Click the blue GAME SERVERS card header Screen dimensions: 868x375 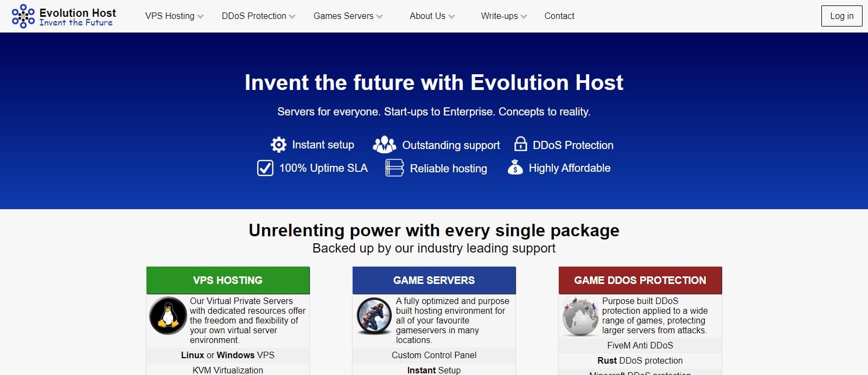click(x=434, y=280)
